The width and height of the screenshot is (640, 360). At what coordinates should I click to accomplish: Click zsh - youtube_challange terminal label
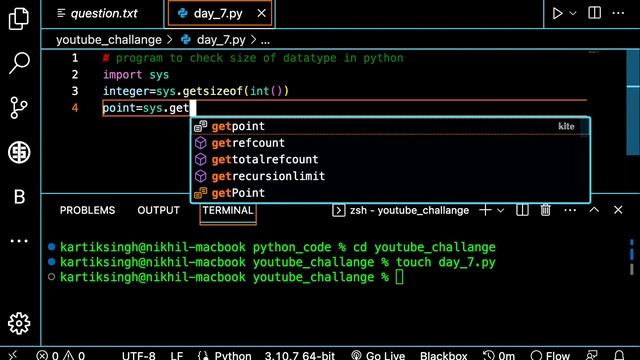pyautogui.click(x=409, y=211)
